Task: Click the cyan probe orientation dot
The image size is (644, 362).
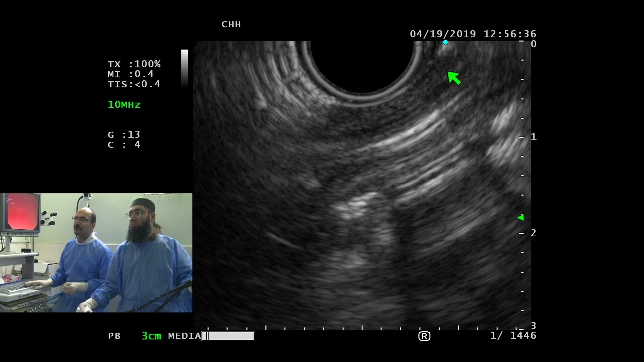Action: (x=445, y=43)
